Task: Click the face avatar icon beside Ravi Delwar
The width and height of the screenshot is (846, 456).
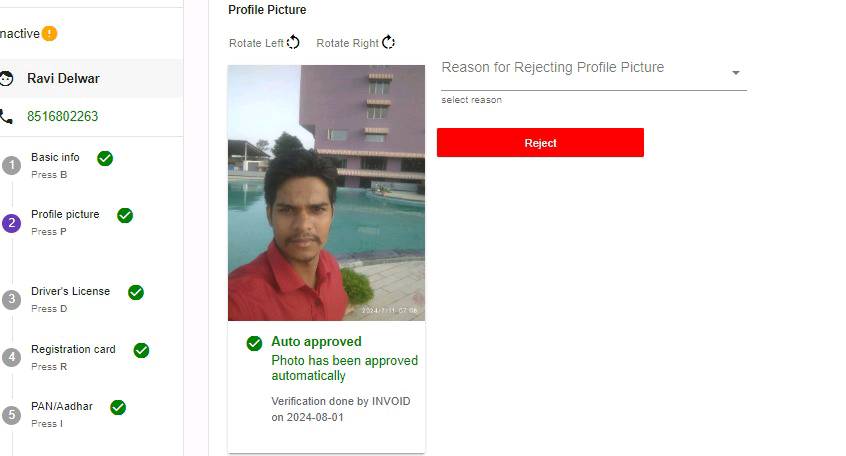Action: (x=6, y=78)
